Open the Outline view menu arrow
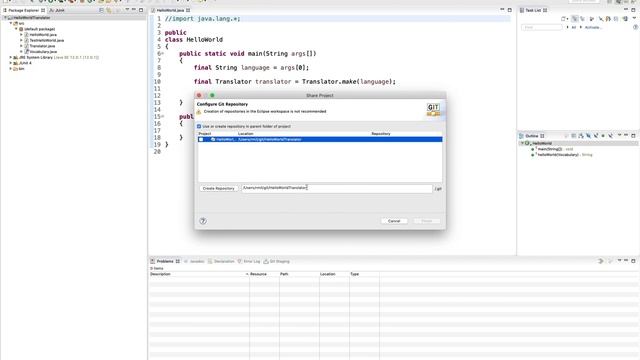 (x=619, y=135)
